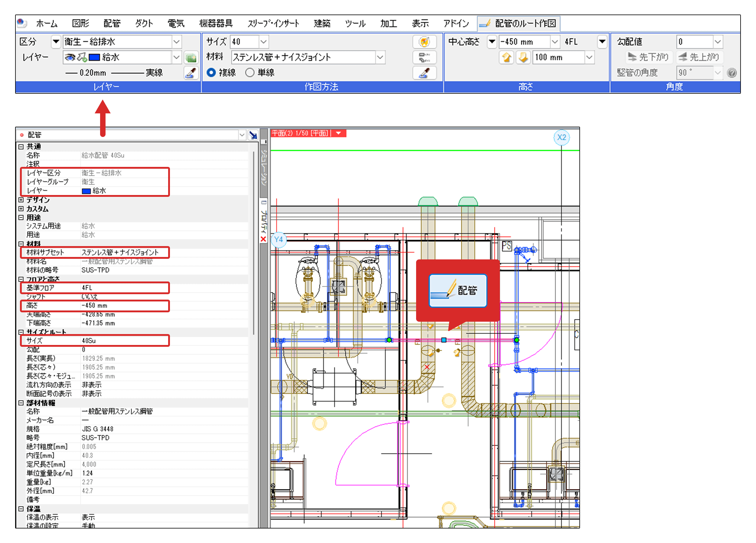Click the blue color swatch of the 給水 layer

tap(94, 57)
